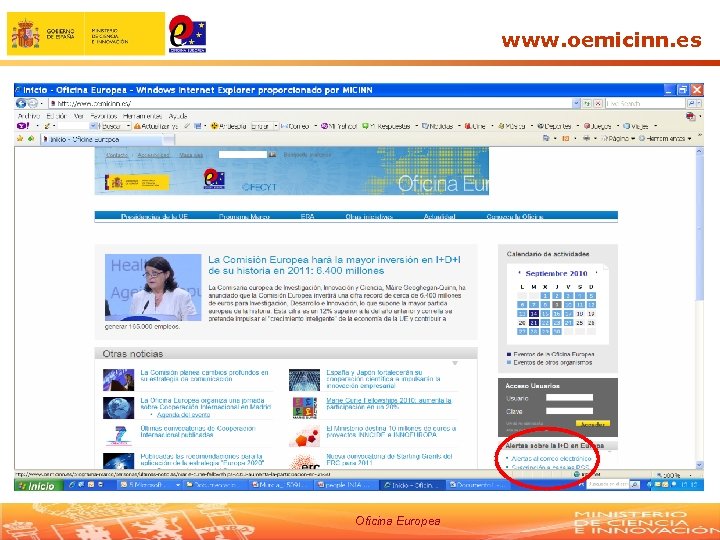Open the Actualidad navigation item
This screenshot has height=540, width=720.
click(439, 216)
